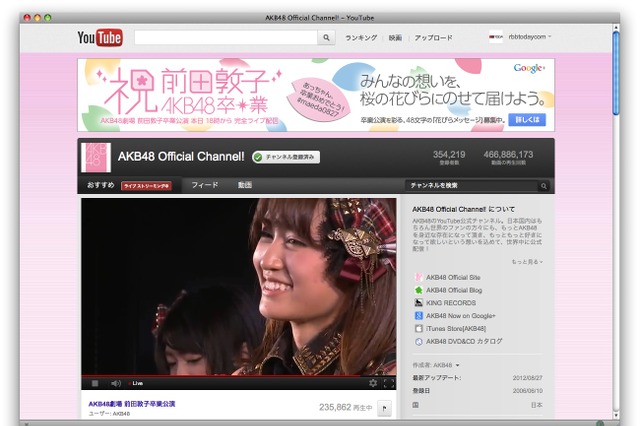Image resolution: width=640 pixels, height=426 pixels.
Task: Click the AKB48 Official Channel! について heading
Action: [x=463, y=209]
